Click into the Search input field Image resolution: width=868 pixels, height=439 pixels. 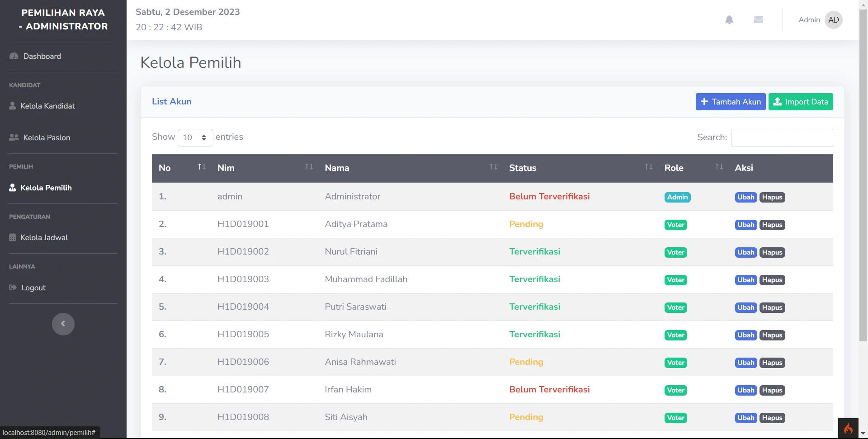coord(782,137)
